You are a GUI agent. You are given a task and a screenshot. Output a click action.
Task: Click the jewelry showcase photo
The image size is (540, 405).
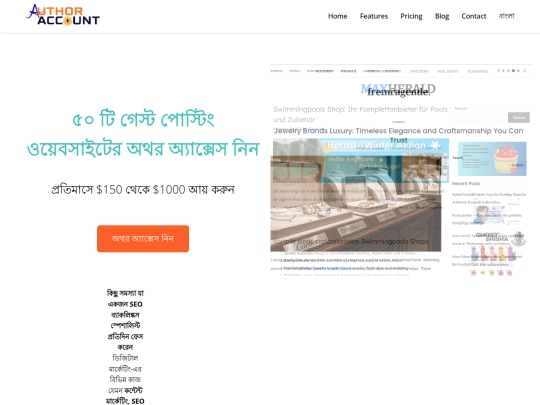point(356,203)
